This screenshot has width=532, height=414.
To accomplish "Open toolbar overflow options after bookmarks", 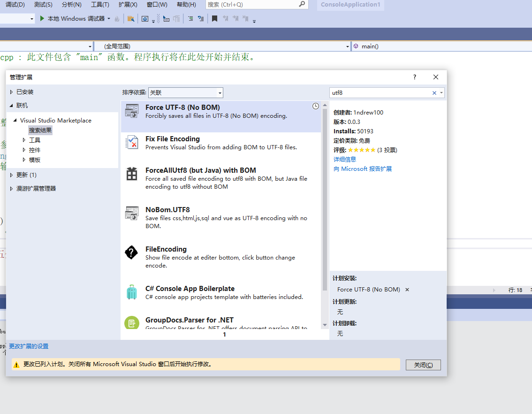I will pos(254,21).
